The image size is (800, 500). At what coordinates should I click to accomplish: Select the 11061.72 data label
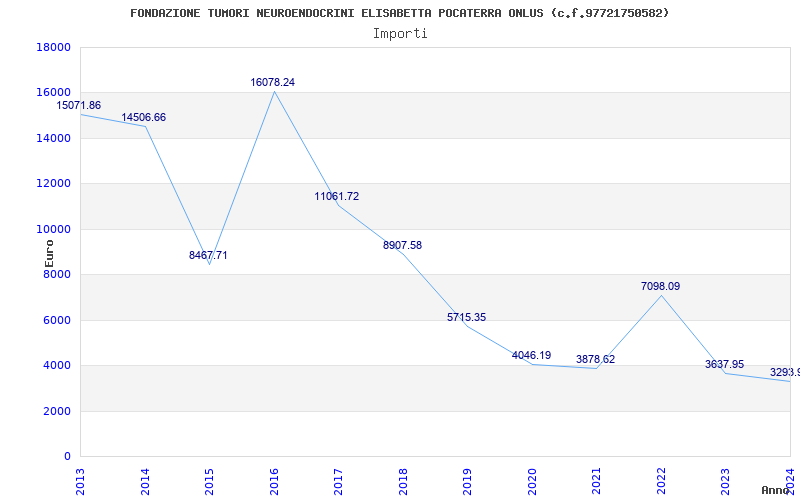(337, 196)
